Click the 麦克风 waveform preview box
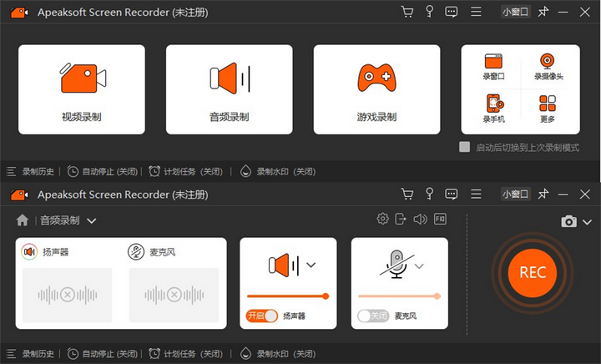 click(x=174, y=295)
